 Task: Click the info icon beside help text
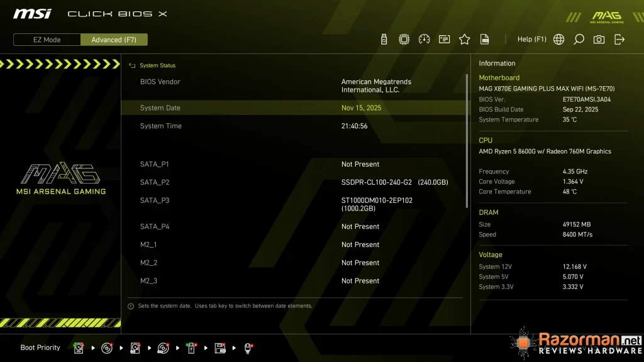click(x=131, y=306)
